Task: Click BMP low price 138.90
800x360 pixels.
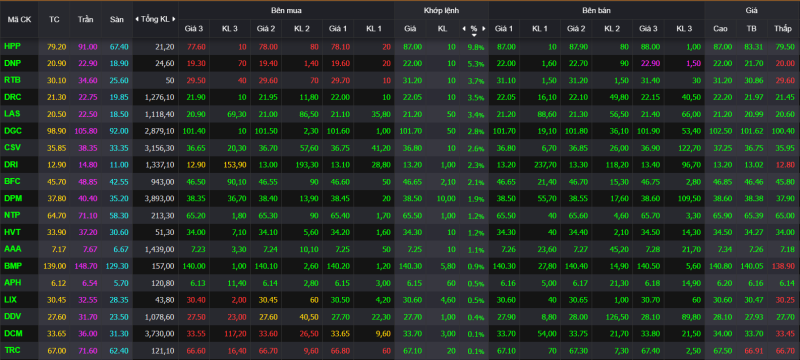Action: pos(783,266)
